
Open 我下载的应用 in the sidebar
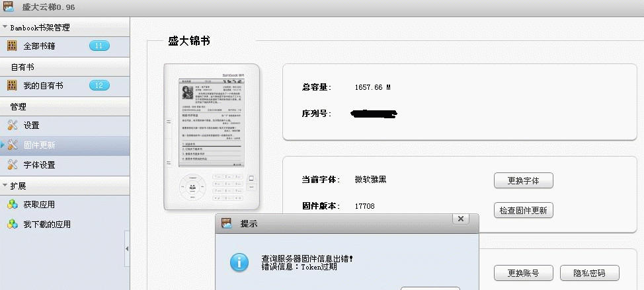[x=65, y=225]
